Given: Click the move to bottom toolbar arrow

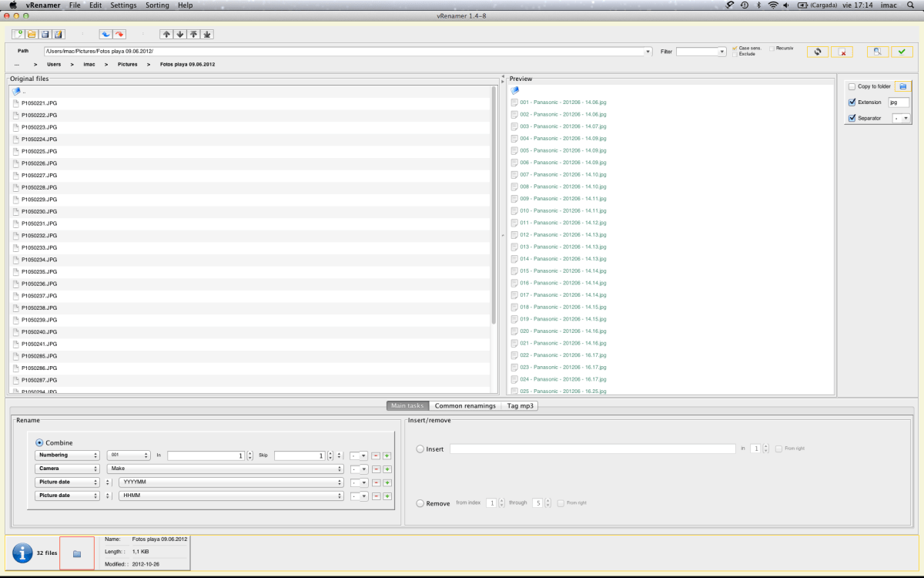Looking at the screenshot, I should 207,34.
